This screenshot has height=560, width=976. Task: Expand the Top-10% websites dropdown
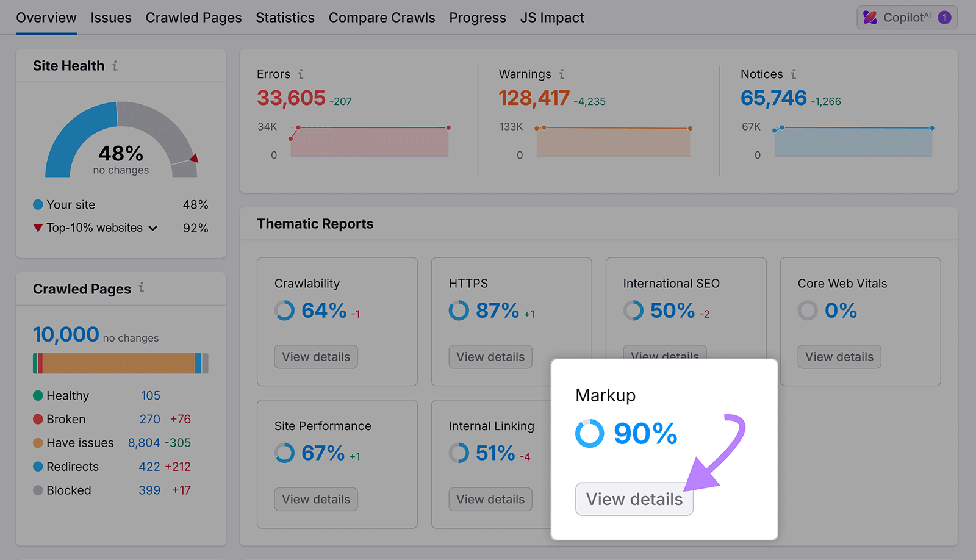tap(154, 228)
